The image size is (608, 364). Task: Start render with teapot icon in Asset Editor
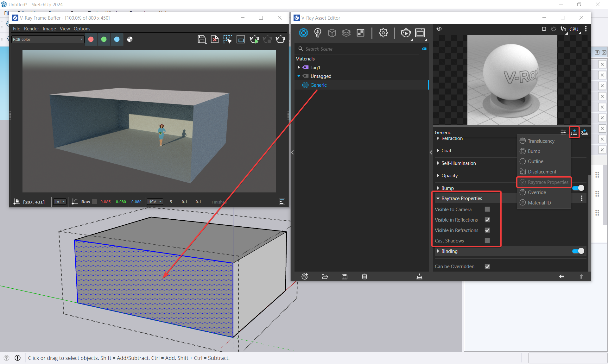pos(406,33)
